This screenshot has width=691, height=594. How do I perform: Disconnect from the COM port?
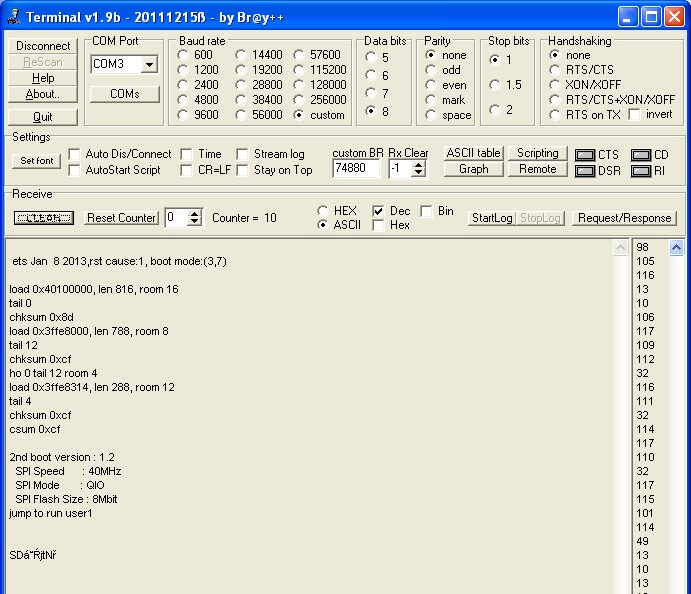point(43,46)
